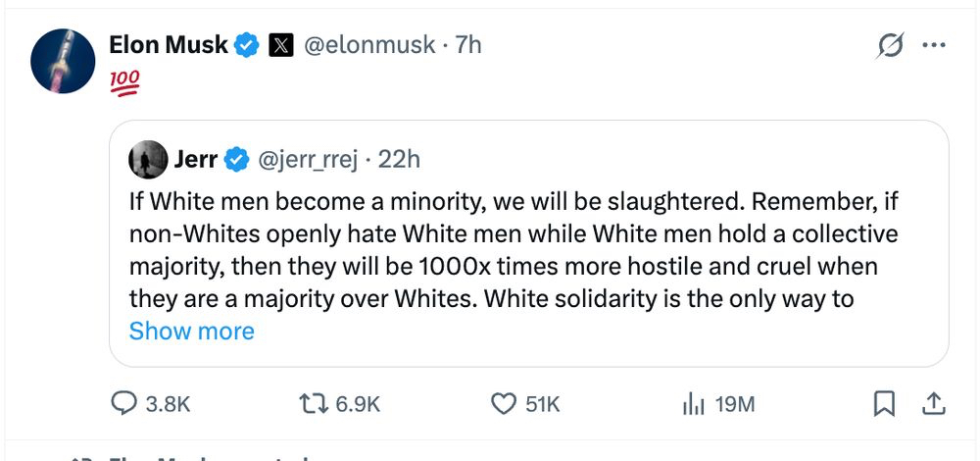Open Jerr's profile avatar in quoted post
Image resolution: width=980 pixels, height=461 pixels.
pos(148,159)
